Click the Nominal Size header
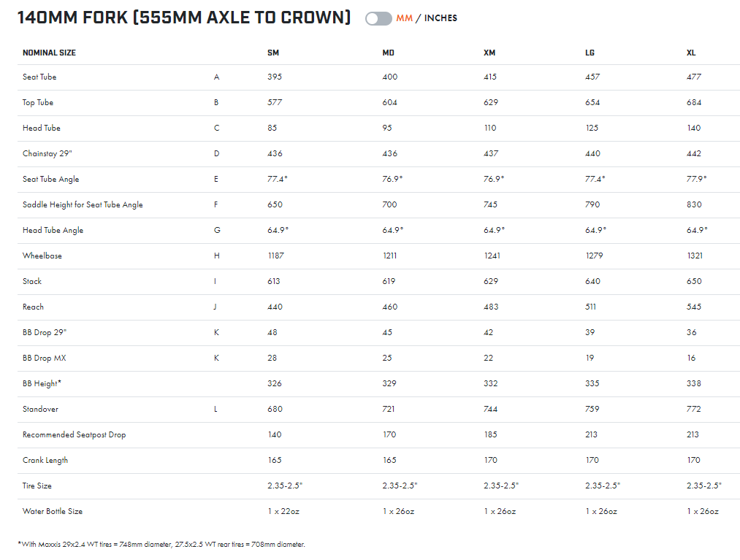This screenshot has width=740, height=560. point(49,53)
